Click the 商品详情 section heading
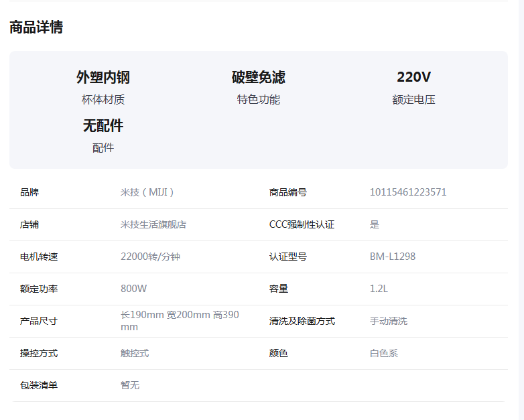The width and height of the screenshot is (524, 420). click(36, 27)
